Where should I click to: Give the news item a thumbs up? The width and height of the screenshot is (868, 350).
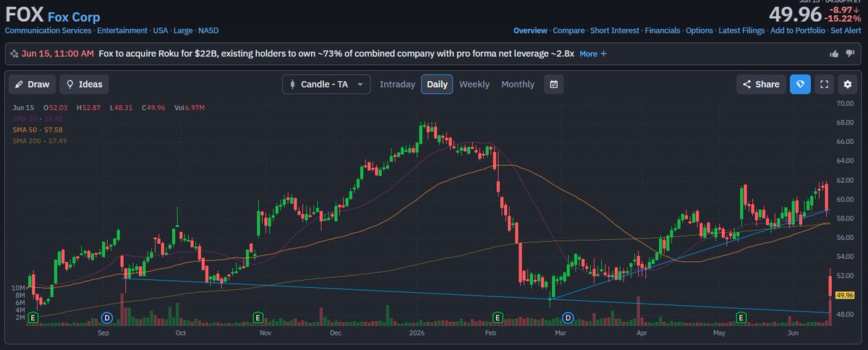[834, 54]
